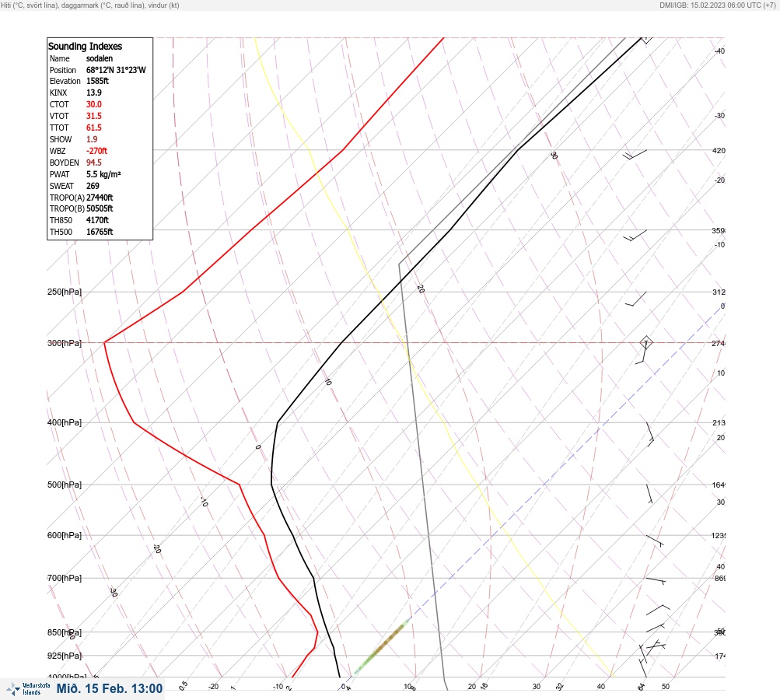The width and height of the screenshot is (780, 700).
Task: Click the 700[hPa] pressure label
Action: coord(65,578)
